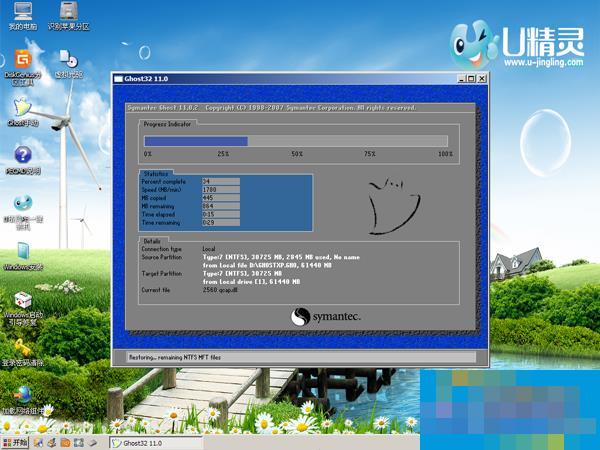Launch the U精灵 one-click install desktop icon

tap(23, 212)
